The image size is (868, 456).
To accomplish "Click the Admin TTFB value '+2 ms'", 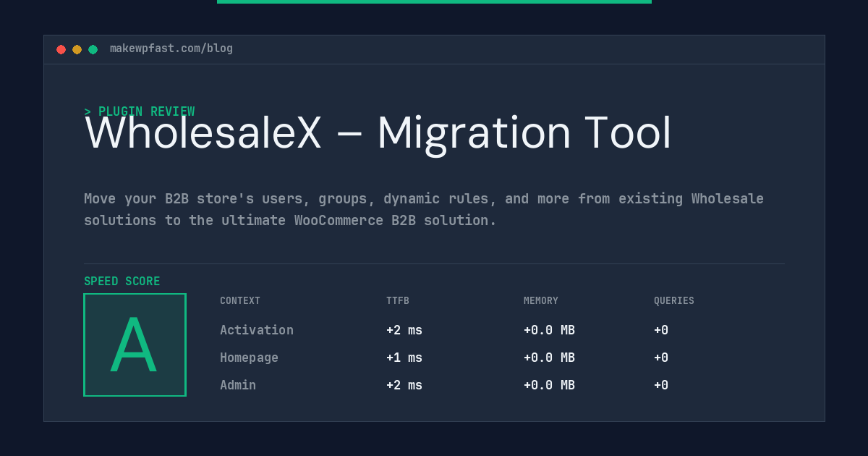I will 404,385.
